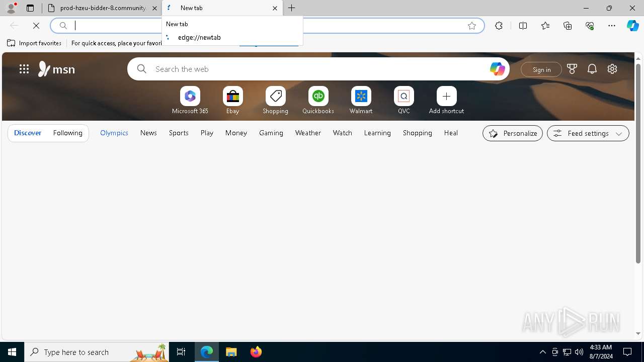Viewport: 644px width, 362px height.
Task: Select the Following feed tab
Action: (67, 133)
